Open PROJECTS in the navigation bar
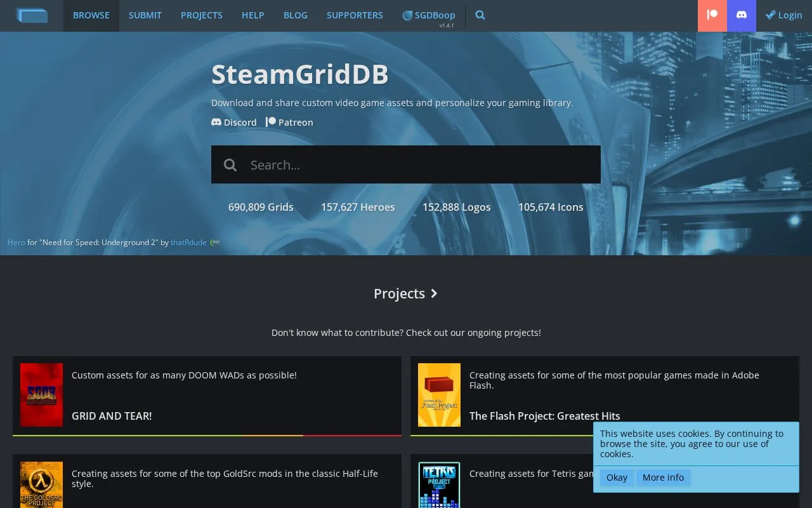The width and height of the screenshot is (812, 508). (202, 15)
